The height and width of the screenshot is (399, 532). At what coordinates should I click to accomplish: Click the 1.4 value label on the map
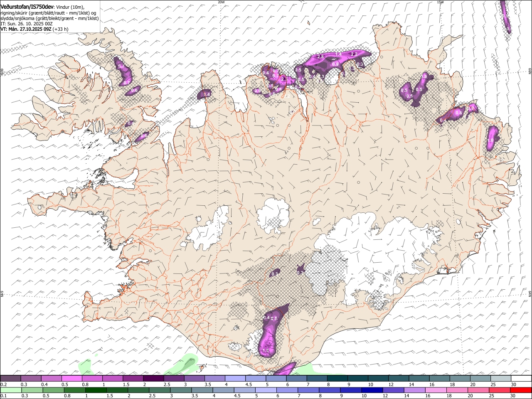338,54
